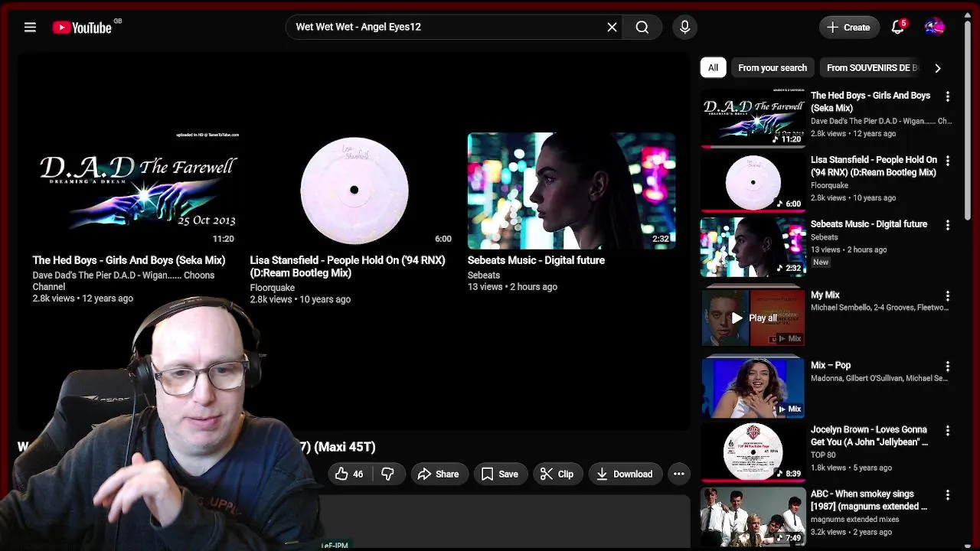Open sidebar channel Sebeats

click(825, 237)
